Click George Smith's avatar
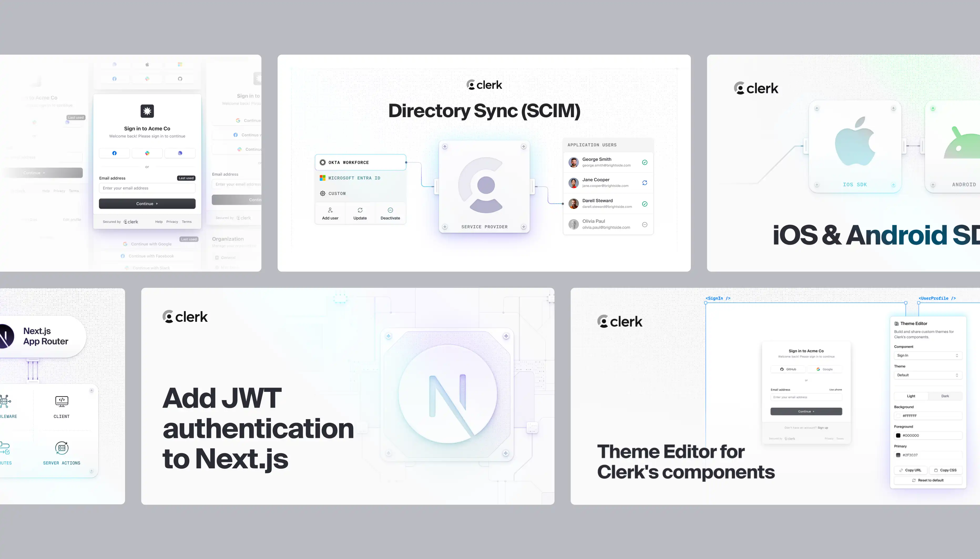Viewport: 980px width, 559px height. coord(574,162)
